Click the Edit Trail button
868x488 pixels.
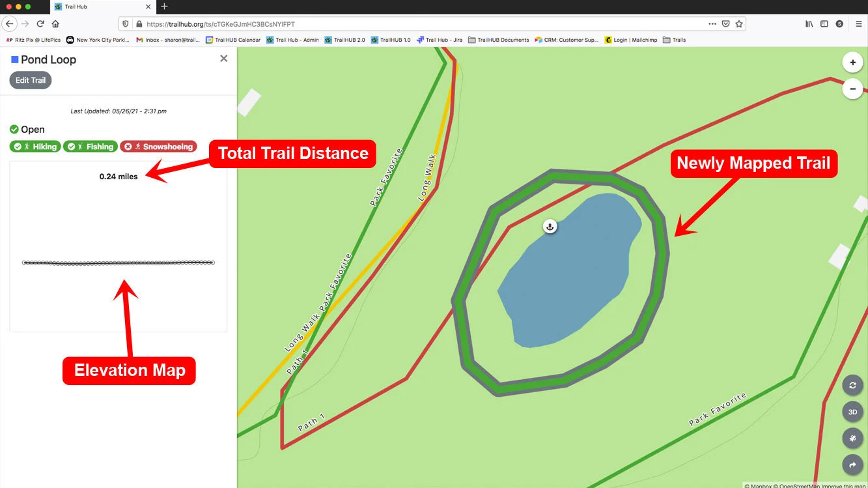pyautogui.click(x=31, y=80)
